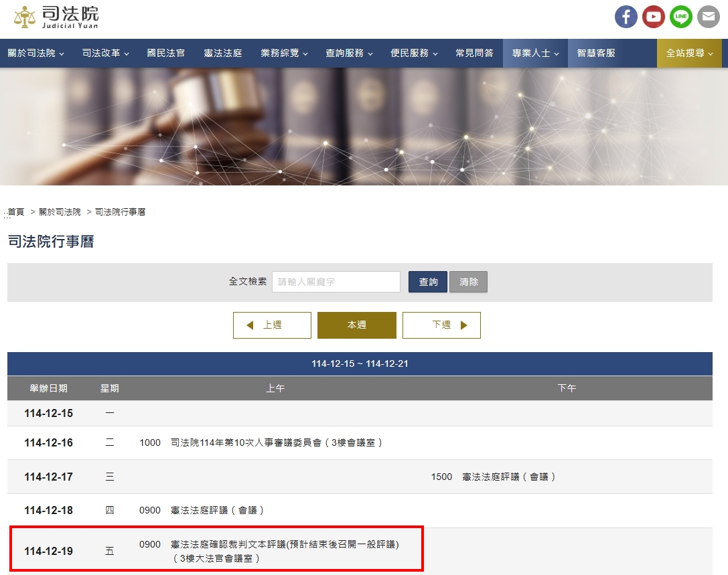Expand the 司法改革 dropdown menu
This screenshot has height=575, width=728.
pyautogui.click(x=105, y=54)
